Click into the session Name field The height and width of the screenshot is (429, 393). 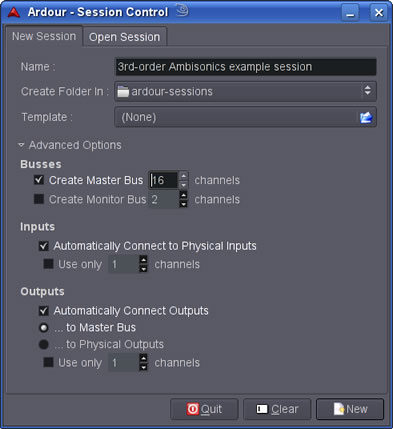[x=246, y=67]
